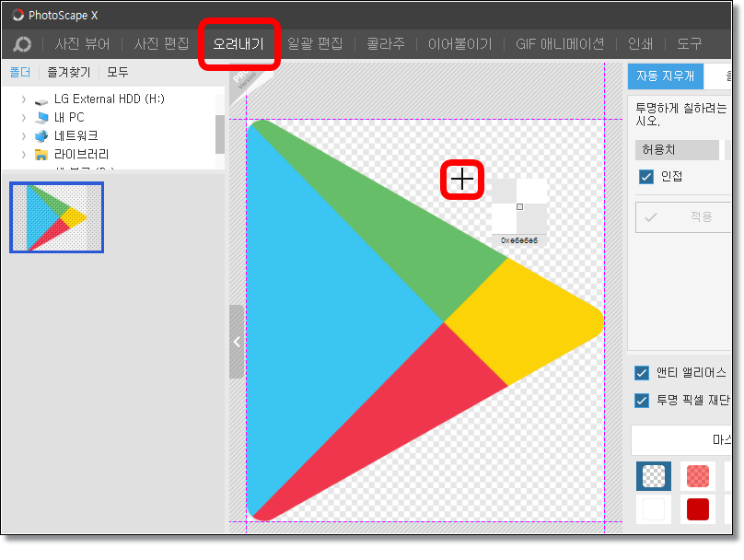The height and width of the screenshot is (560, 744).
Task: Open the 사진 뷰어 tab
Action: pyautogui.click(x=82, y=44)
